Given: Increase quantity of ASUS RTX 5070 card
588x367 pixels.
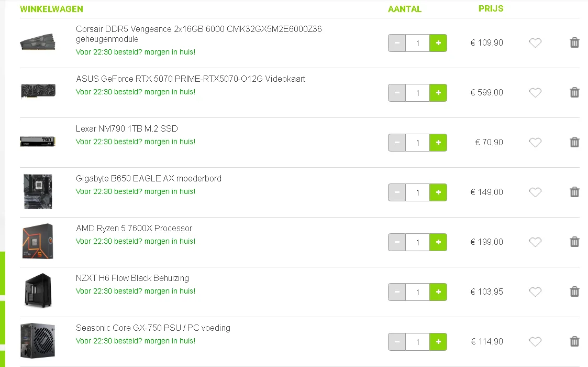Looking at the screenshot, I should tap(438, 93).
